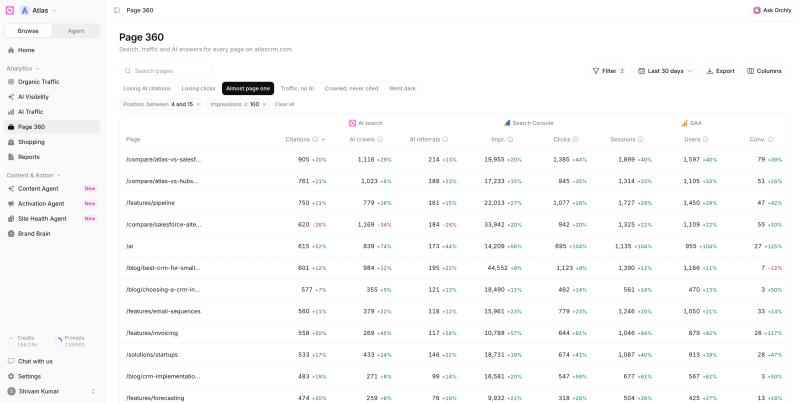Click the Chat with us speech bubble icon
Image resolution: width=800 pixels, height=403 pixels.
coord(11,361)
